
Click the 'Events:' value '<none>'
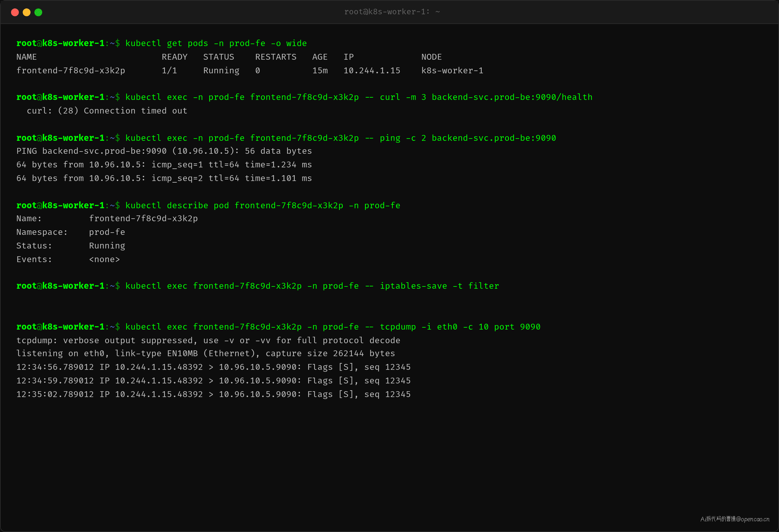click(x=104, y=260)
